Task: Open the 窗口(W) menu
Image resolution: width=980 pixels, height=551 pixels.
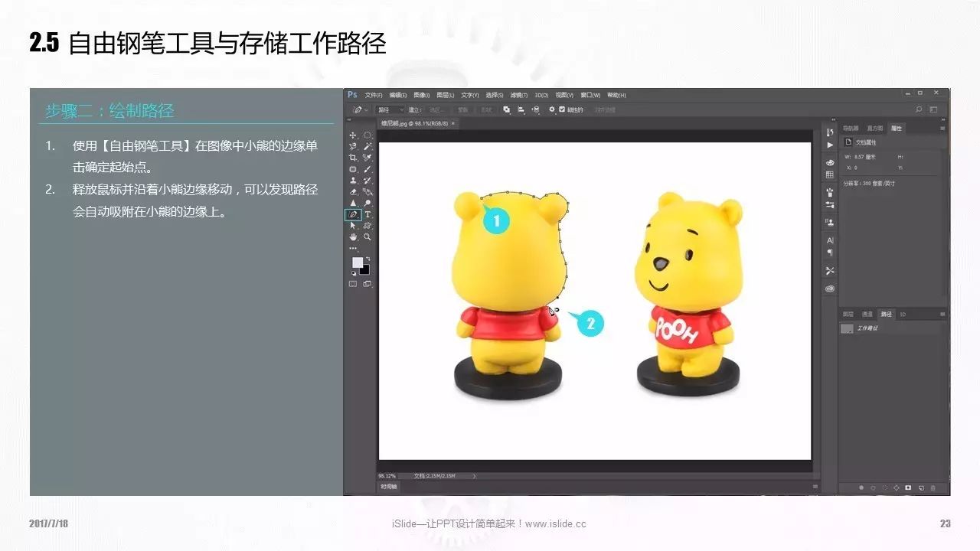Action: [590, 95]
